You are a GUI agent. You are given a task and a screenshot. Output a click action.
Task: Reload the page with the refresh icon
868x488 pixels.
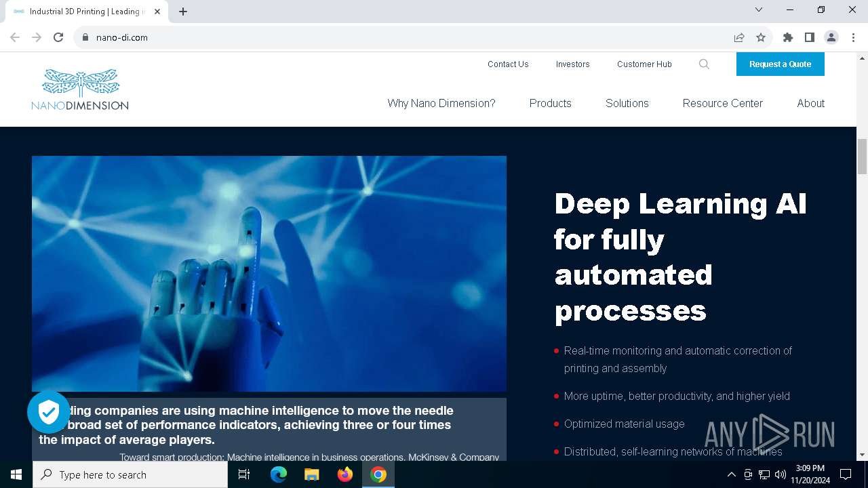pos(58,37)
